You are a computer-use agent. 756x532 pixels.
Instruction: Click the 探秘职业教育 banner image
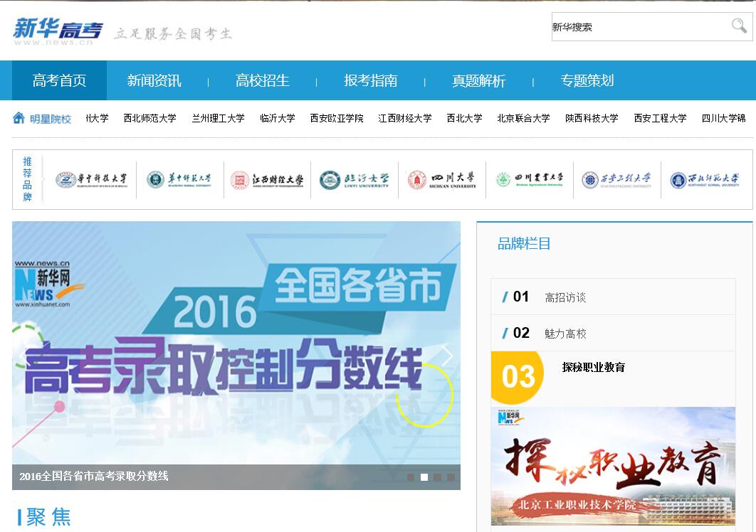613,466
